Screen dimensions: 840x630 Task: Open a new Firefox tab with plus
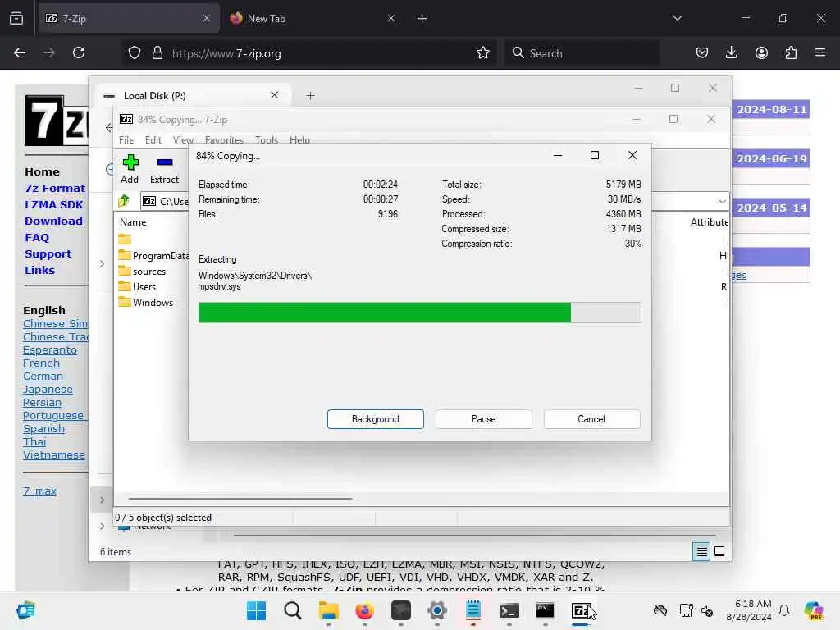click(x=422, y=19)
